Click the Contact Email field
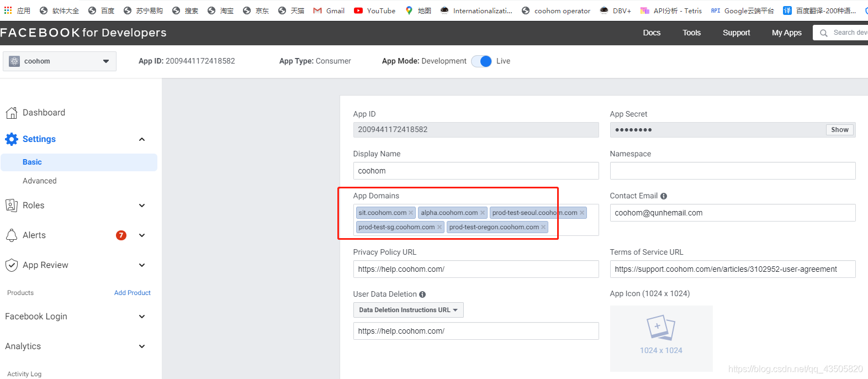This screenshot has height=379, width=868. pyautogui.click(x=733, y=213)
